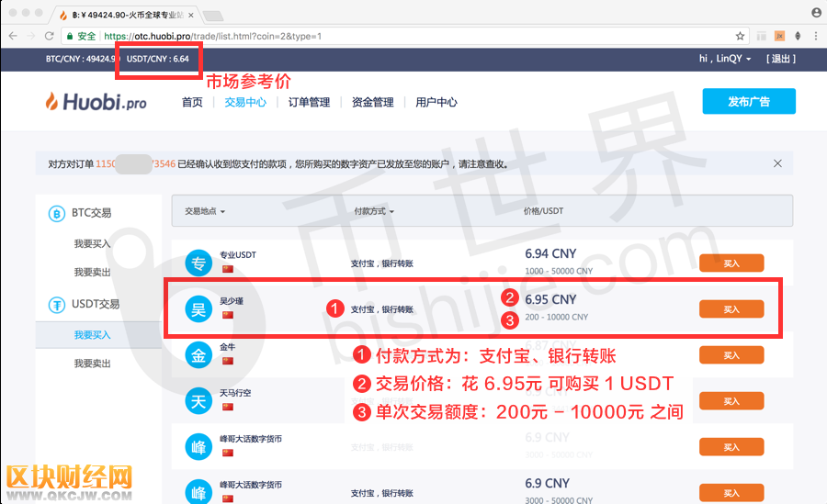Click the USDT交易 sidebar heading
This screenshot has height=504, width=827.
[x=96, y=304]
